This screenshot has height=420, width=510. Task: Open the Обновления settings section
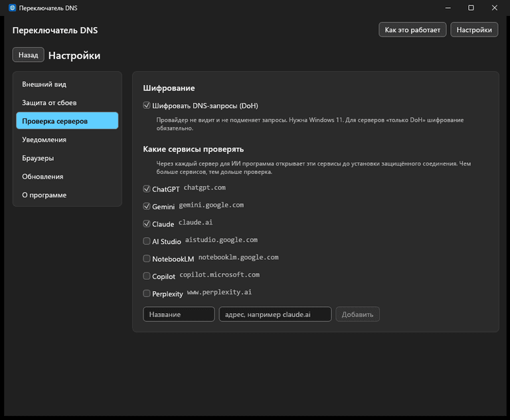coord(67,177)
